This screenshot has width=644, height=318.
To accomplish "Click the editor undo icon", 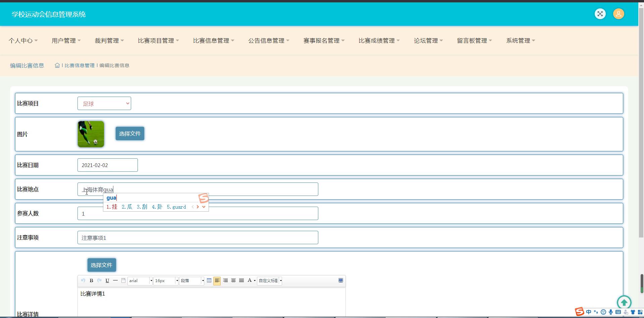I will tap(83, 280).
